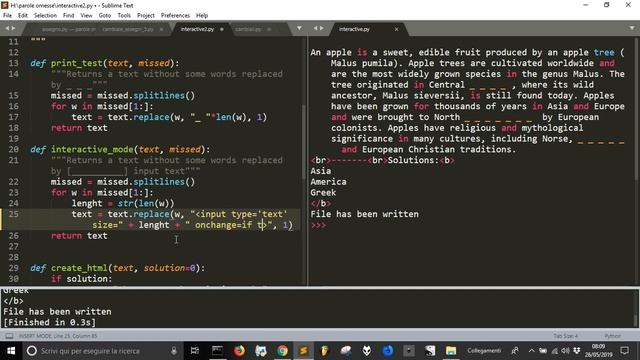Open the Preferences menu
Image resolution: width=640 pixels, height=360 pixels.
click(175, 16)
